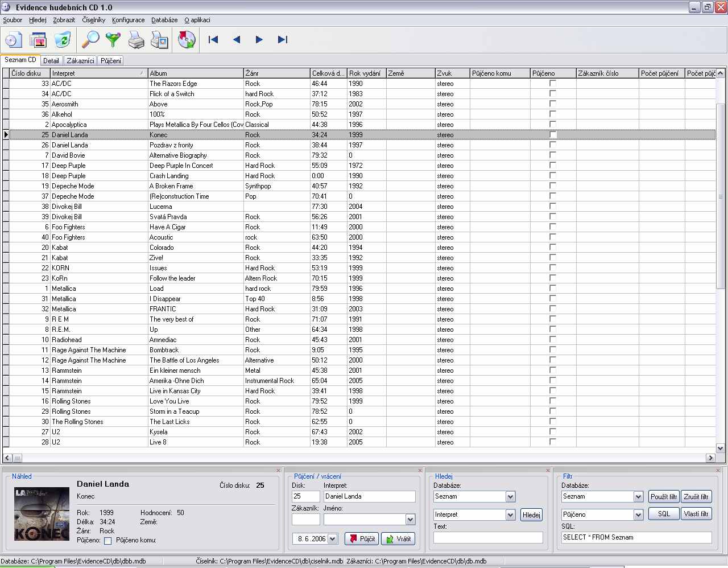Open the date picker dropdown showing 8.6.2006
The width and height of the screenshot is (728, 568).
coord(333,539)
